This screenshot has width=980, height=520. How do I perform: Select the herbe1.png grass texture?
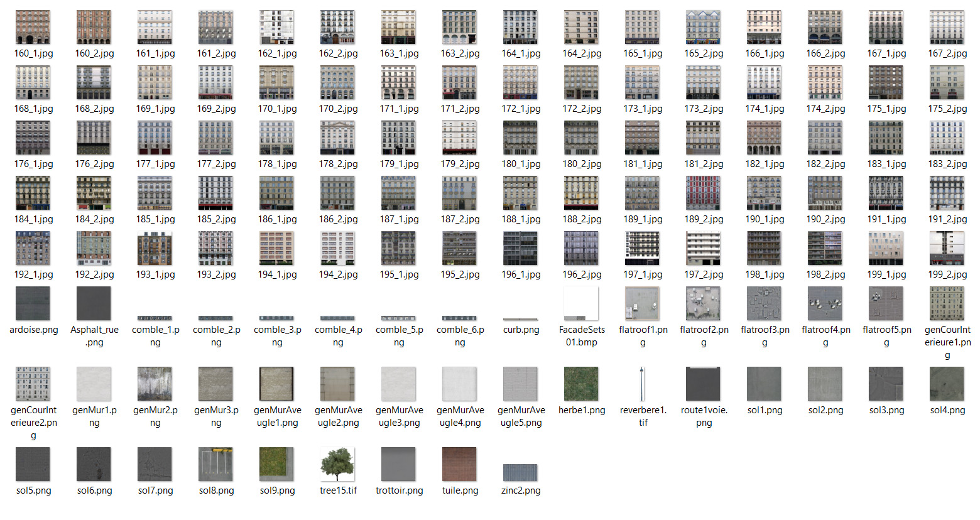581,384
